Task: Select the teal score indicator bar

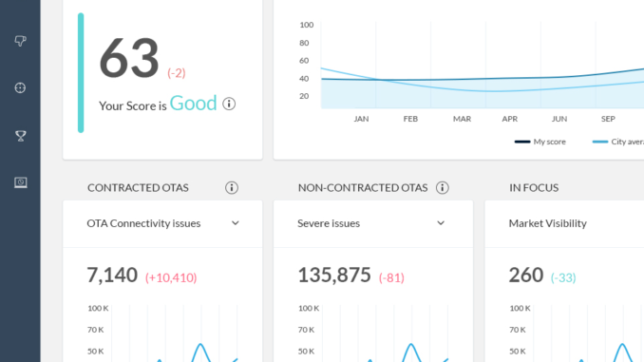Action: pos(81,73)
